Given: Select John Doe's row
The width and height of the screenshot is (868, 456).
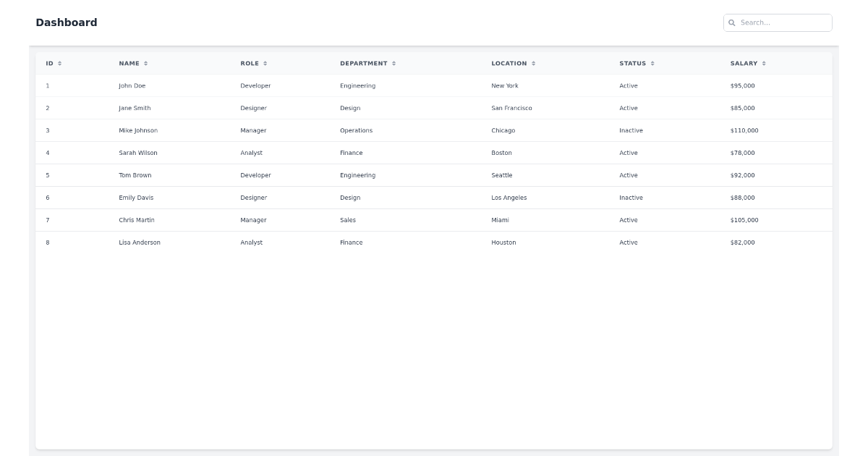Looking at the screenshot, I should tap(289, 85).
